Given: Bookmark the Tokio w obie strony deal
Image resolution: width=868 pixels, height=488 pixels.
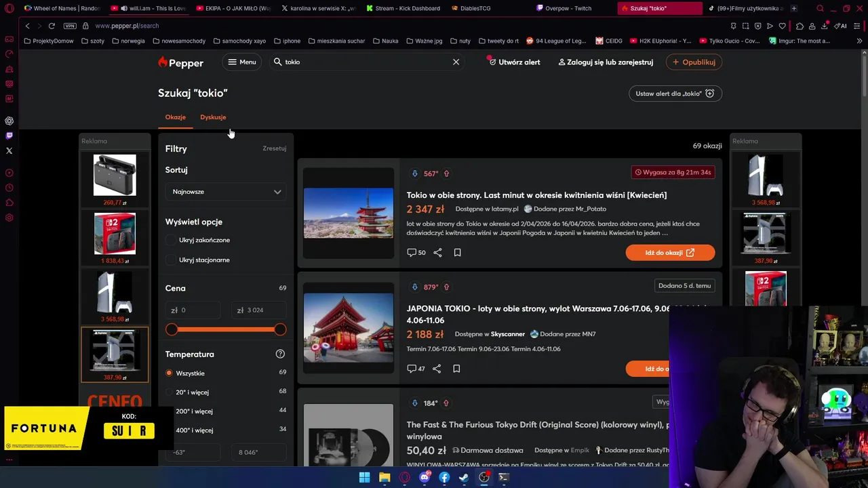Looking at the screenshot, I should (x=457, y=252).
